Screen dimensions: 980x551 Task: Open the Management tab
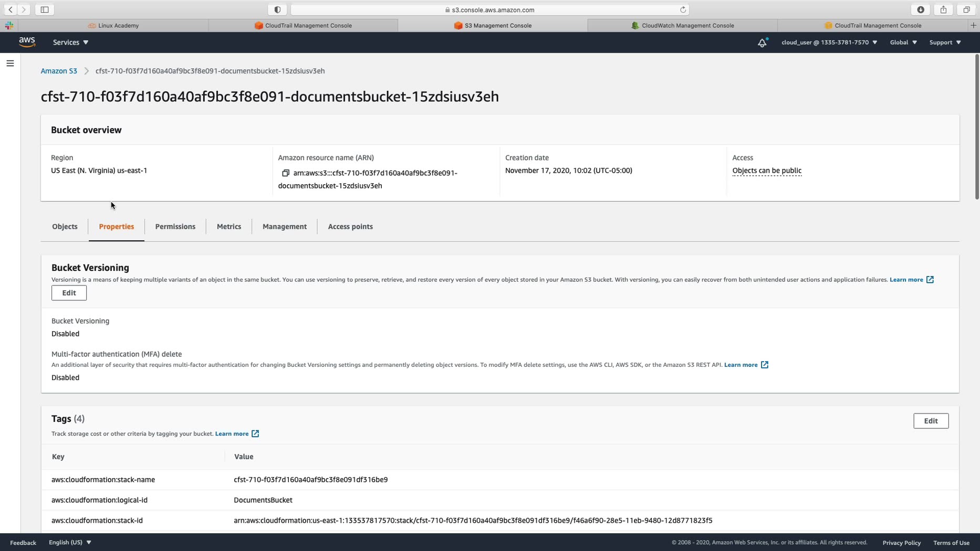click(284, 227)
